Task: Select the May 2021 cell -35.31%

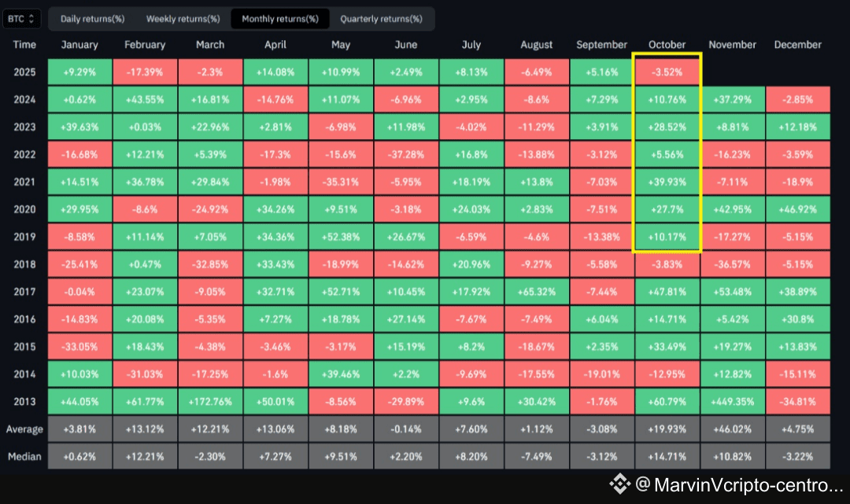Action: pos(341,182)
